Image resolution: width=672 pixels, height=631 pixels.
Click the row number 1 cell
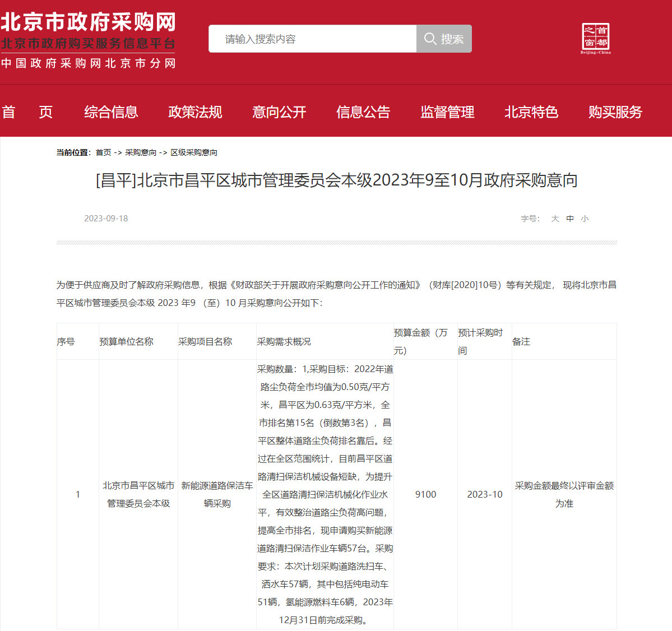pyautogui.click(x=77, y=494)
